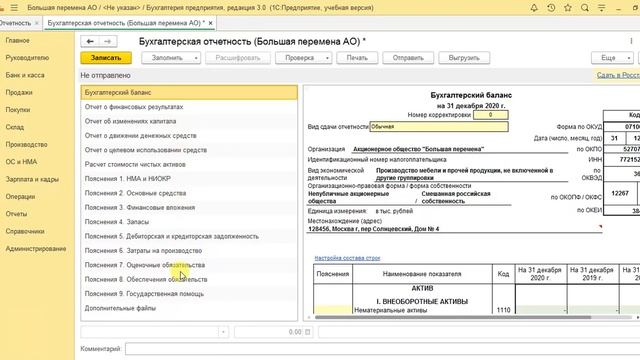Open the Склад section
This screenshot has width=640, height=360.
(15, 127)
